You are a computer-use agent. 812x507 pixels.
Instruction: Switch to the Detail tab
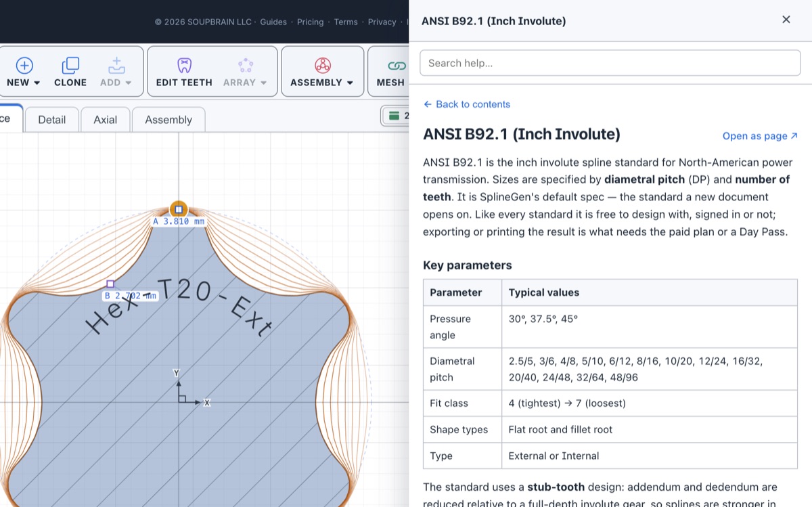click(52, 120)
